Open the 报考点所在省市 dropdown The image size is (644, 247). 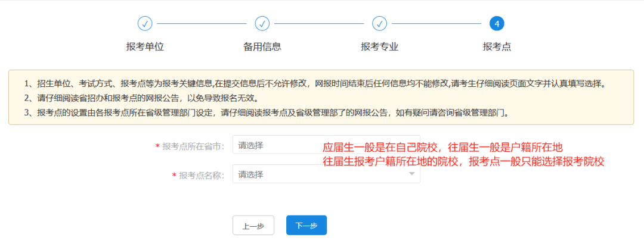pyautogui.click(x=275, y=145)
